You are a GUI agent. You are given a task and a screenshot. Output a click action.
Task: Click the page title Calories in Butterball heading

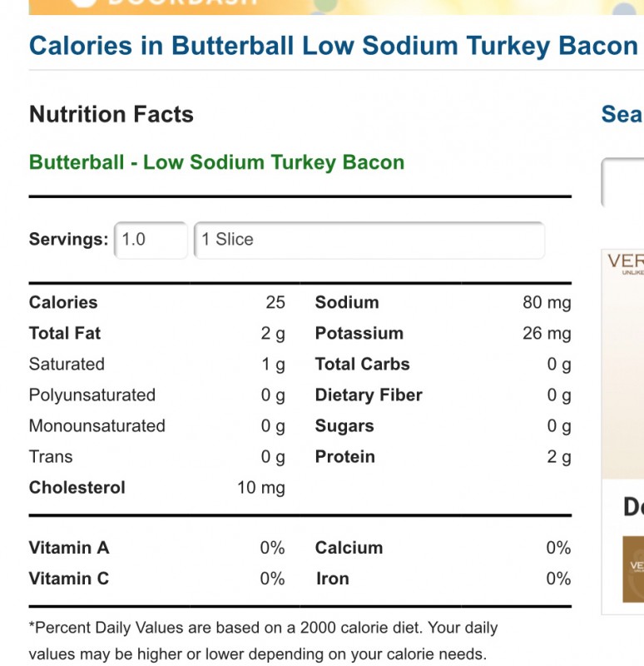click(x=334, y=46)
